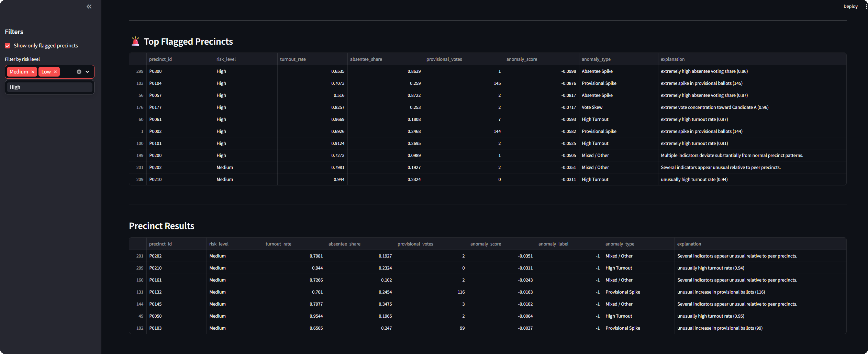Click the absentee voting share (0.87) explanation
Image resolution: width=868 pixels, height=354 pixels.
click(752, 95)
